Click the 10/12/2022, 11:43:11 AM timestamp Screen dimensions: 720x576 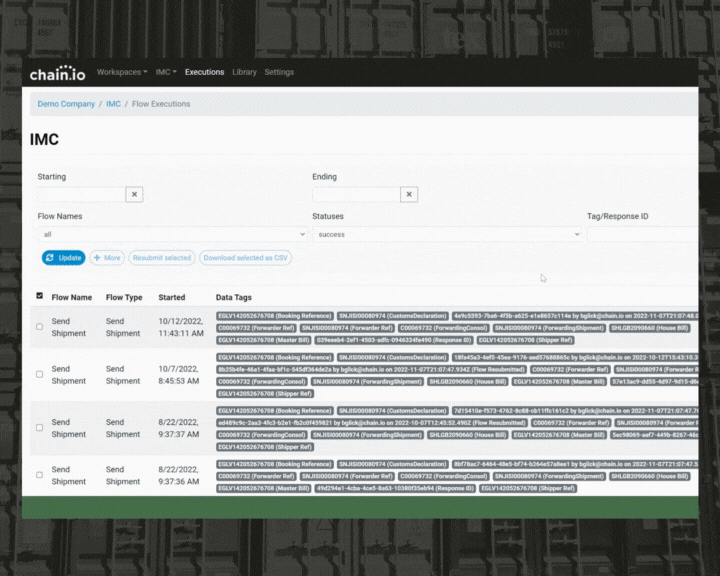coord(181,327)
